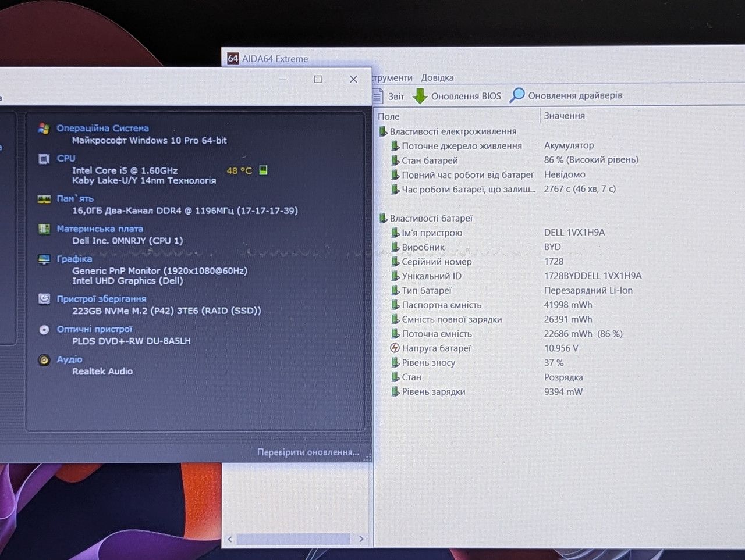Screen dimensions: 745x560
Task: Click the icon beside Серійний номер
Action: tap(395, 262)
